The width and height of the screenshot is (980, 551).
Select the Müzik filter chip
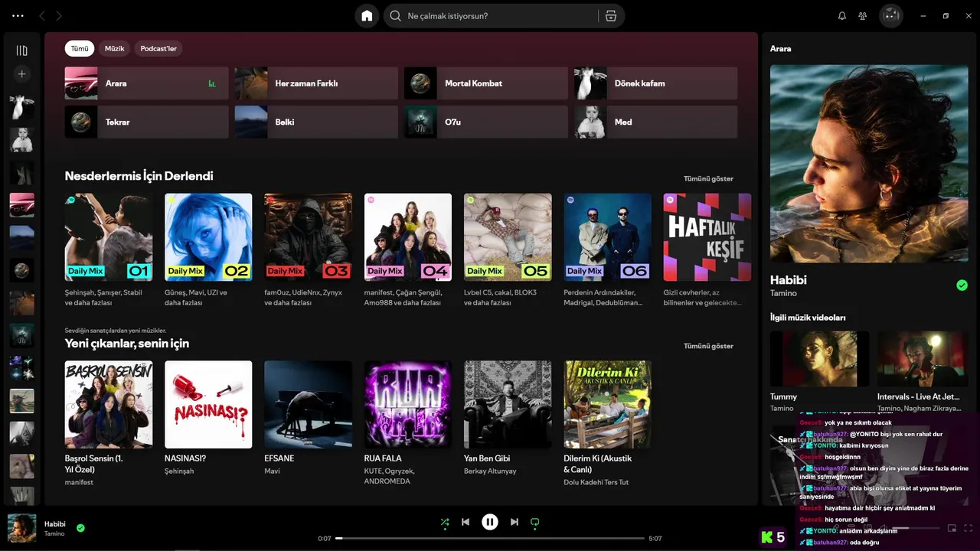coord(114,48)
